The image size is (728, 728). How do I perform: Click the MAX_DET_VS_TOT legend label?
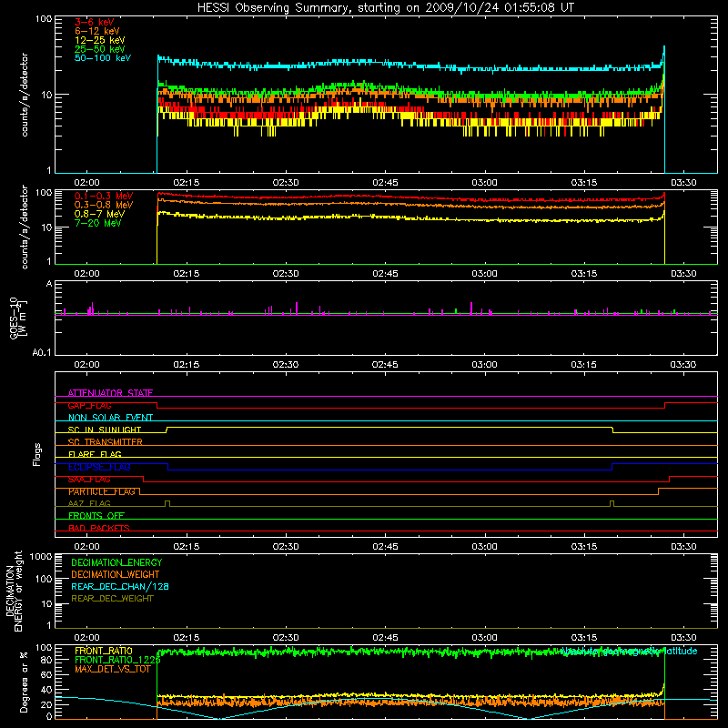pos(112,669)
